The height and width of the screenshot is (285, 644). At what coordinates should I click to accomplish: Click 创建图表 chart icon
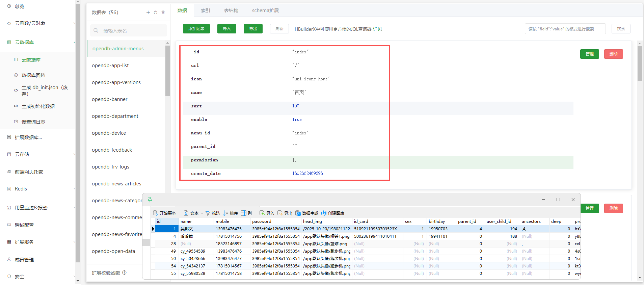point(333,213)
